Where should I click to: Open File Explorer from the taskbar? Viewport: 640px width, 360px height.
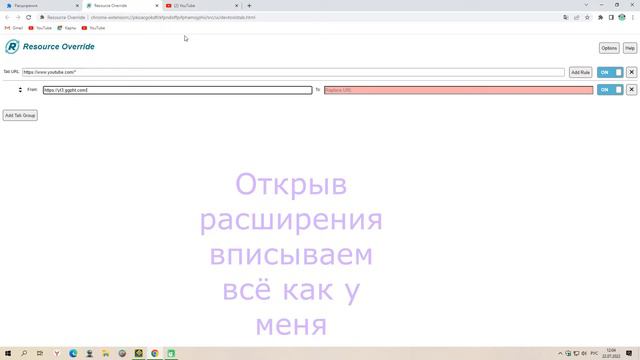[x=106, y=353]
